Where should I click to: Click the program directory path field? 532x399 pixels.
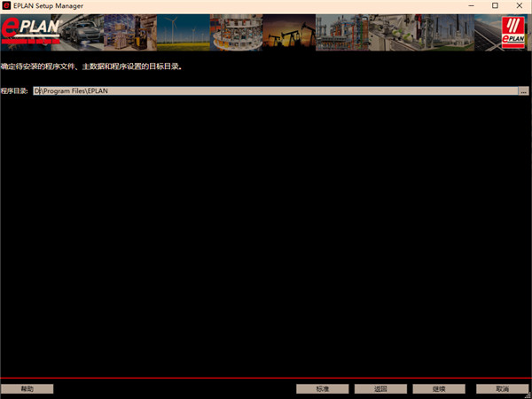[276, 91]
